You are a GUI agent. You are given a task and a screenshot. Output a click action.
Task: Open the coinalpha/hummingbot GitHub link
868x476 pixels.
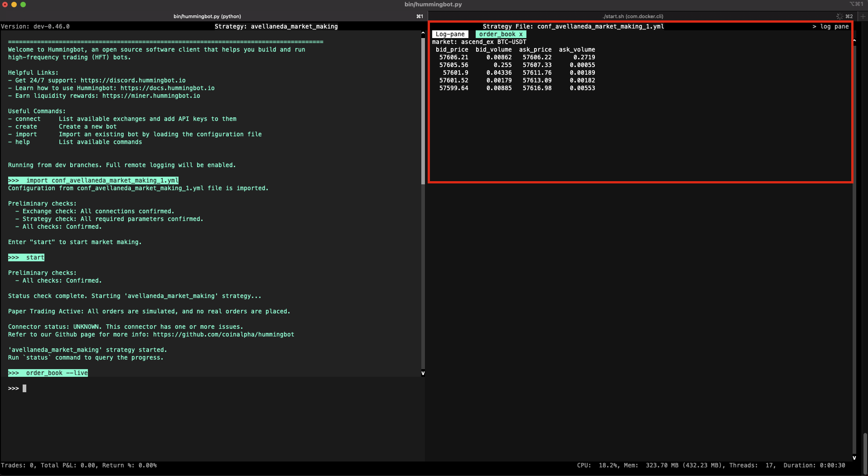pyautogui.click(x=224, y=334)
